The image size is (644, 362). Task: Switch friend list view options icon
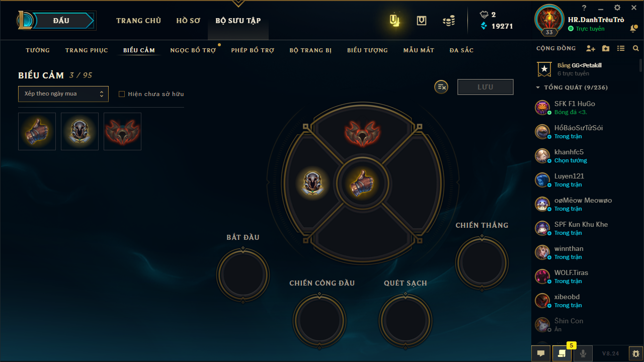[x=621, y=49]
